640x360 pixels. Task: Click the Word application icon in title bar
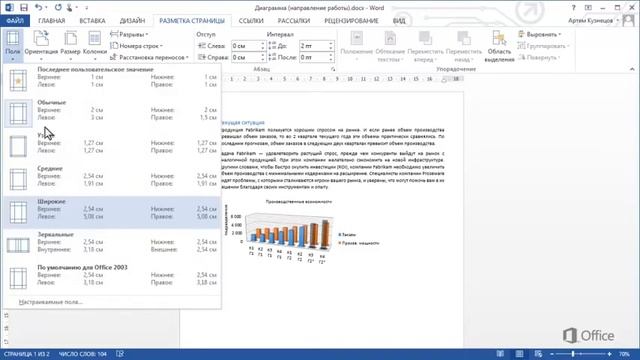point(9,7)
